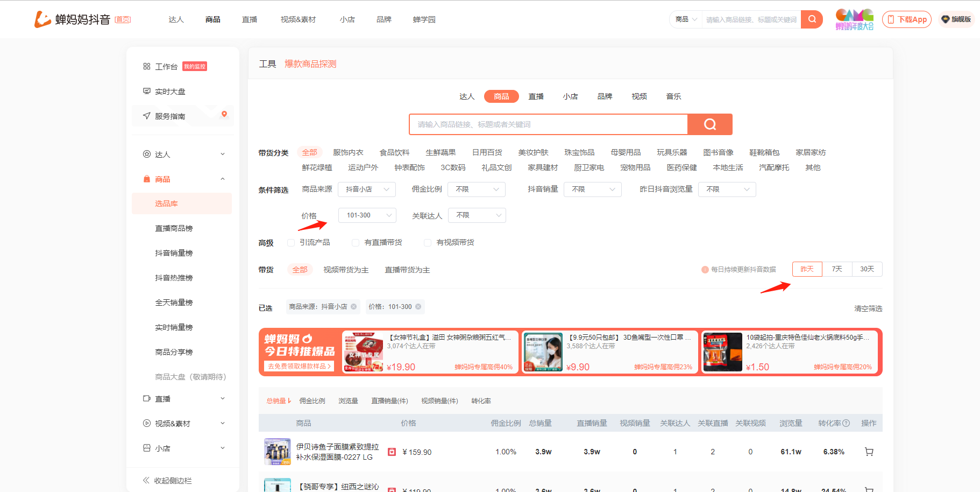The width and height of the screenshot is (980, 492).
Task: Open 昨日抖音浏览量 dropdown
Action: 727,189
